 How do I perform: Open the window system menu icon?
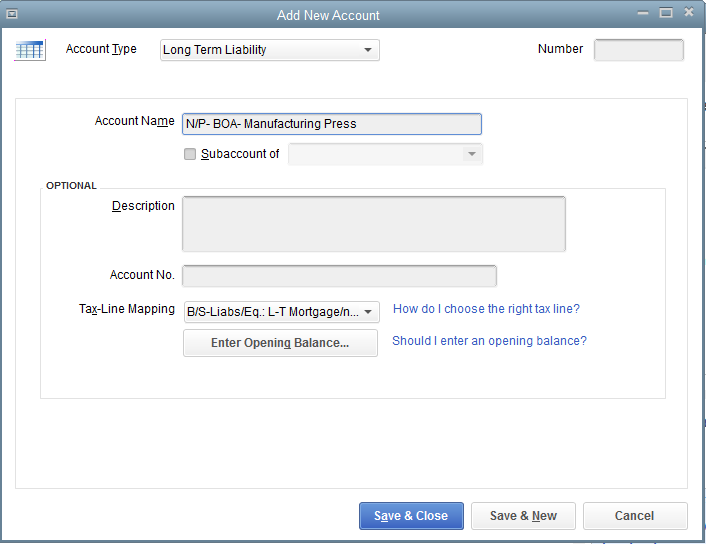12,14
